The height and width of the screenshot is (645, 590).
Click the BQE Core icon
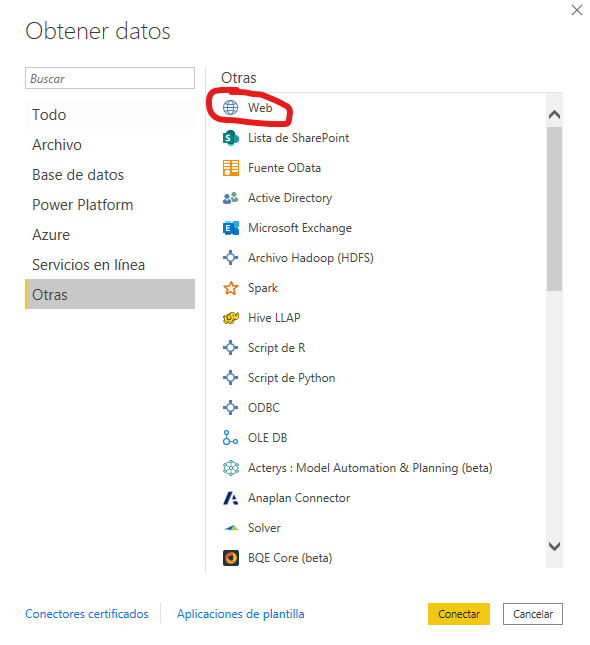tap(230, 558)
